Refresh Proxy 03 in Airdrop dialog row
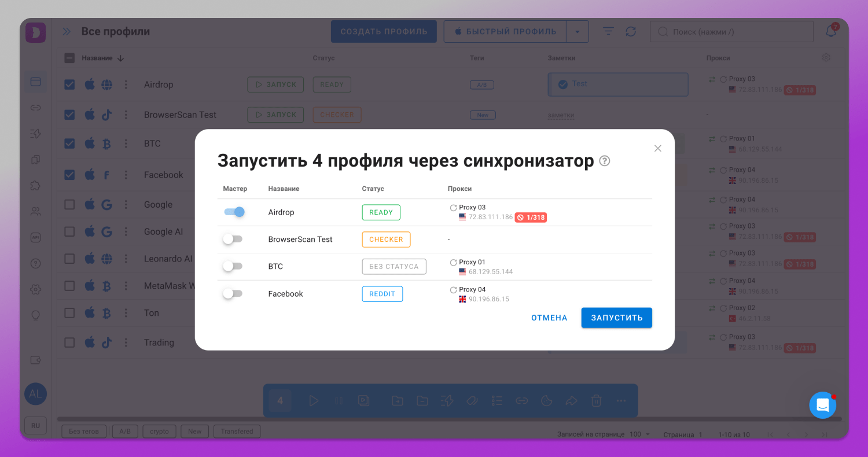Image resolution: width=868 pixels, height=457 pixels. (x=453, y=208)
